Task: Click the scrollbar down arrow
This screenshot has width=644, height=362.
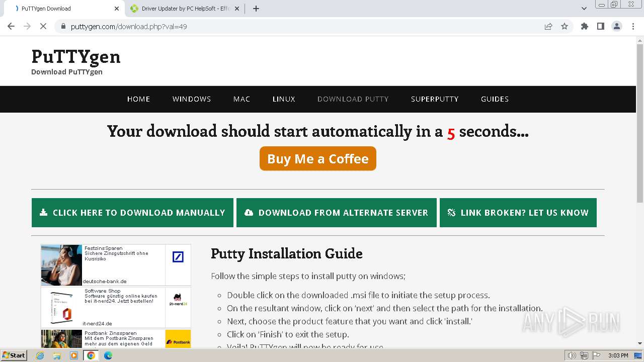Action: (640, 344)
